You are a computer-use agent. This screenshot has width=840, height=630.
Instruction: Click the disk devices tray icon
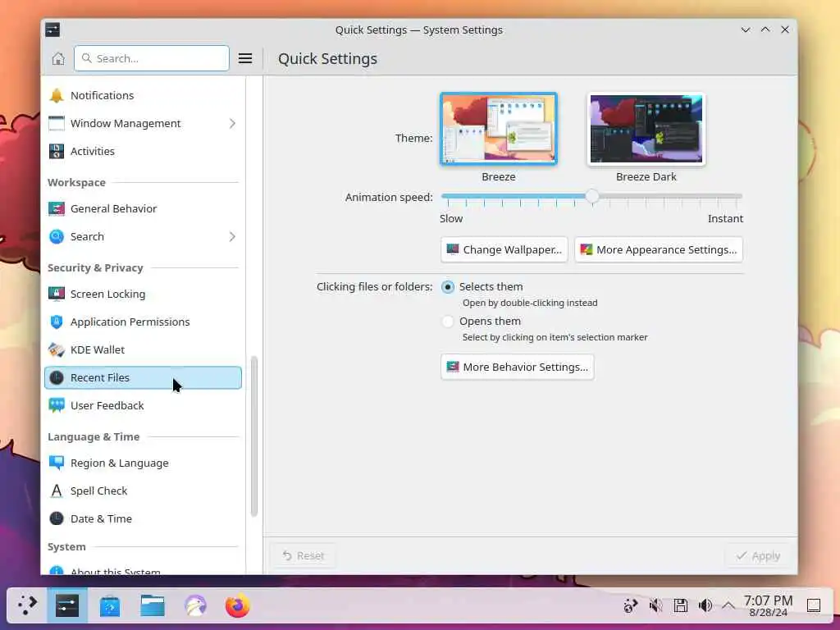[680, 605]
